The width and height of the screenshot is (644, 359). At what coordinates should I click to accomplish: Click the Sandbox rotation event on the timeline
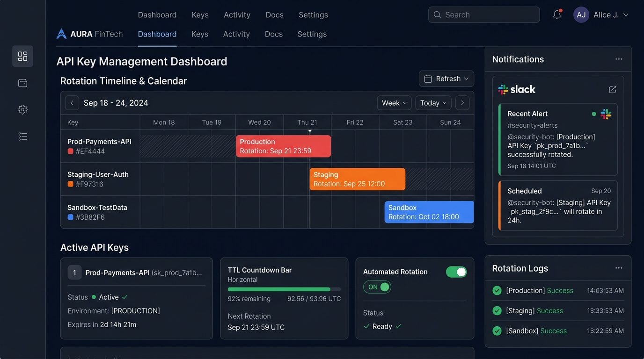tap(429, 212)
